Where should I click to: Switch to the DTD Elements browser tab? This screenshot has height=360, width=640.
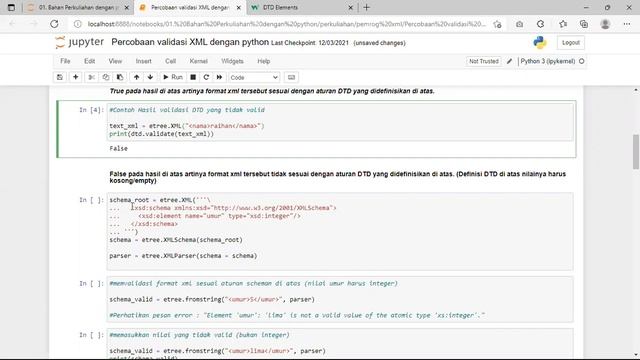point(302,7)
